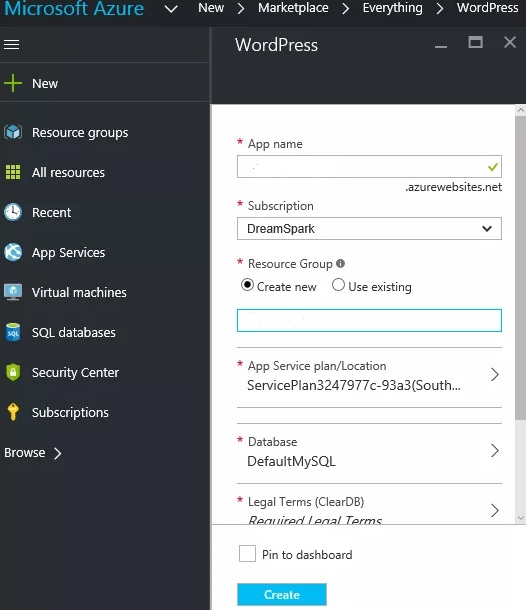Open SQL databases icon
The height and width of the screenshot is (610, 526).
pyautogui.click(x=13, y=332)
